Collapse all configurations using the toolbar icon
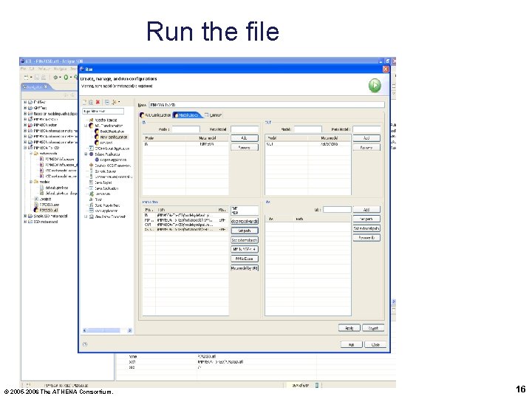Image resolution: width=532 pixels, height=399 pixels. [107, 102]
